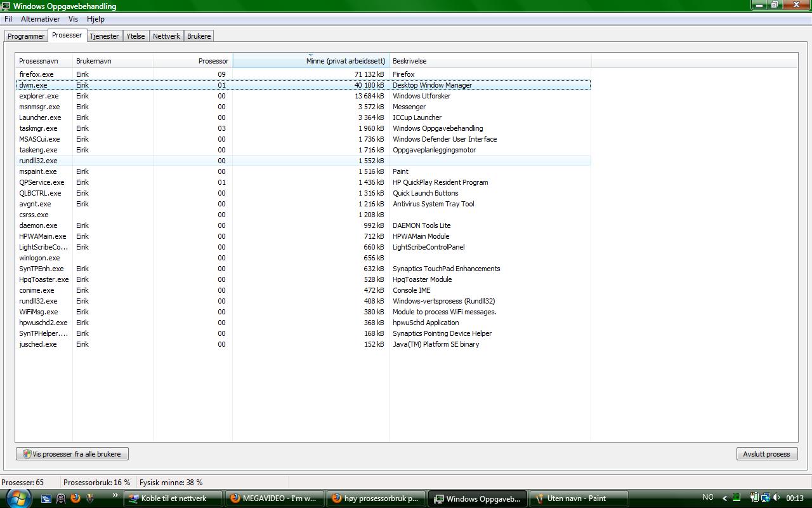The height and width of the screenshot is (508, 812).
Task: Open the volume speaker tray icon
Action: (x=776, y=498)
